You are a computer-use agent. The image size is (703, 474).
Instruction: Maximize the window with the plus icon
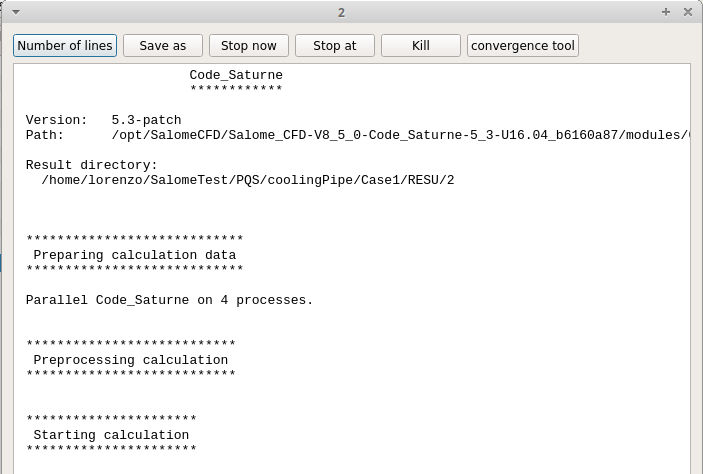coord(666,12)
